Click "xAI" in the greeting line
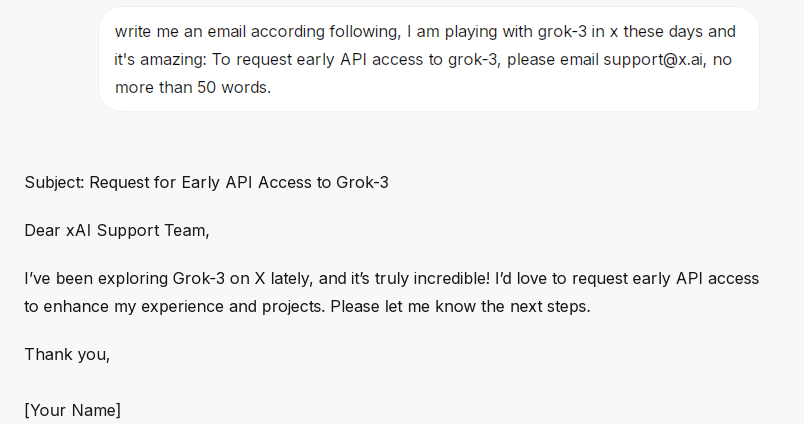This screenshot has width=804, height=424. point(78,231)
